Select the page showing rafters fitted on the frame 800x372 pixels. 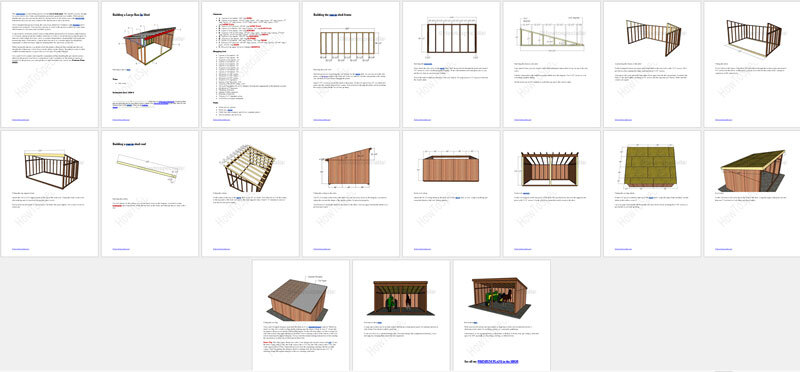point(250,193)
